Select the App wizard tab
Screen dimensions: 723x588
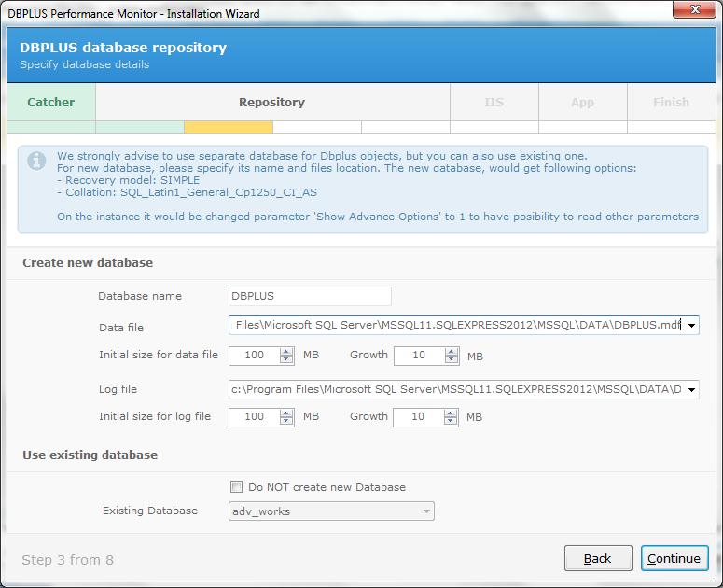[x=582, y=102]
